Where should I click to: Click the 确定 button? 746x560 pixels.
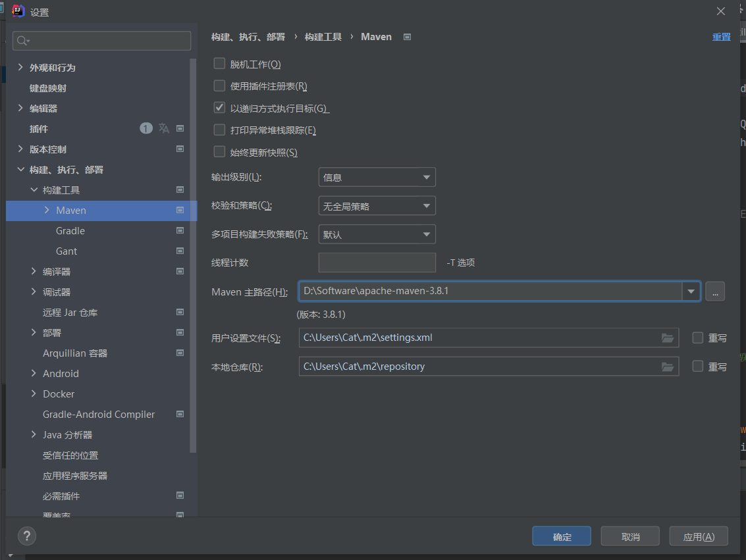tap(562, 536)
